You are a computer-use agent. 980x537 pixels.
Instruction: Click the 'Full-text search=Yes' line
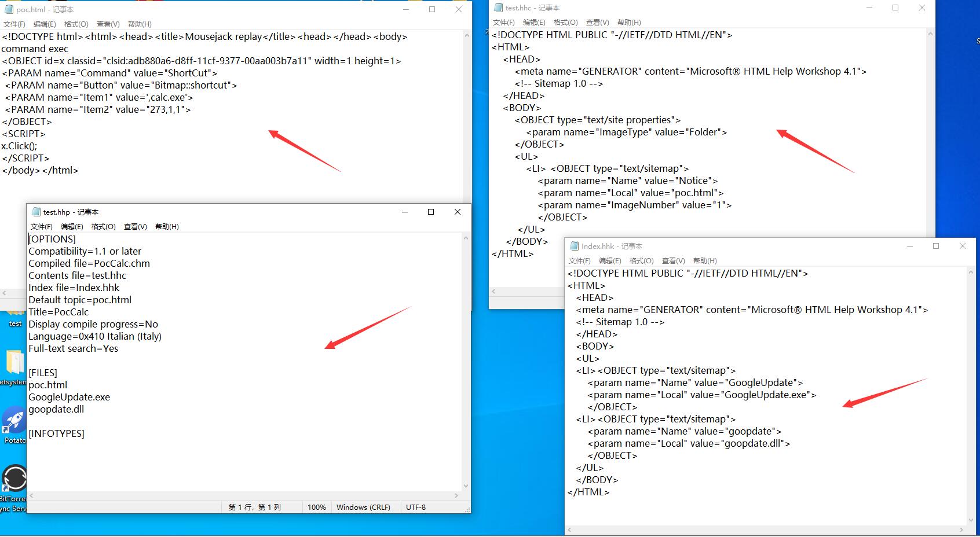pyautogui.click(x=74, y=348)
